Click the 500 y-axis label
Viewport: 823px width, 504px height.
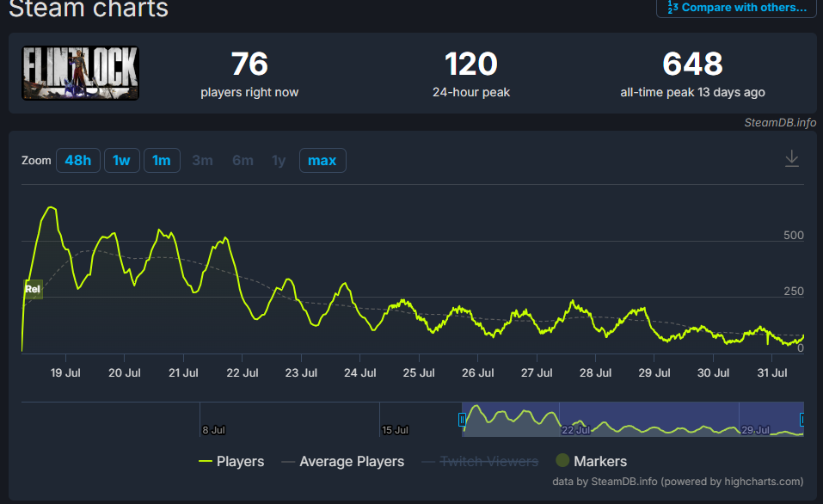coord(793,235)
